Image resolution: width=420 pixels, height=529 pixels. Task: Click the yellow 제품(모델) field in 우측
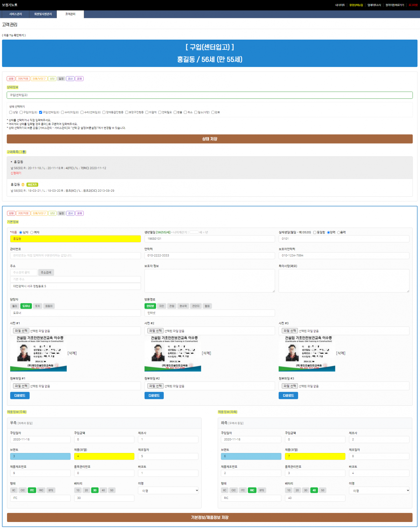[x=104, y=456]
